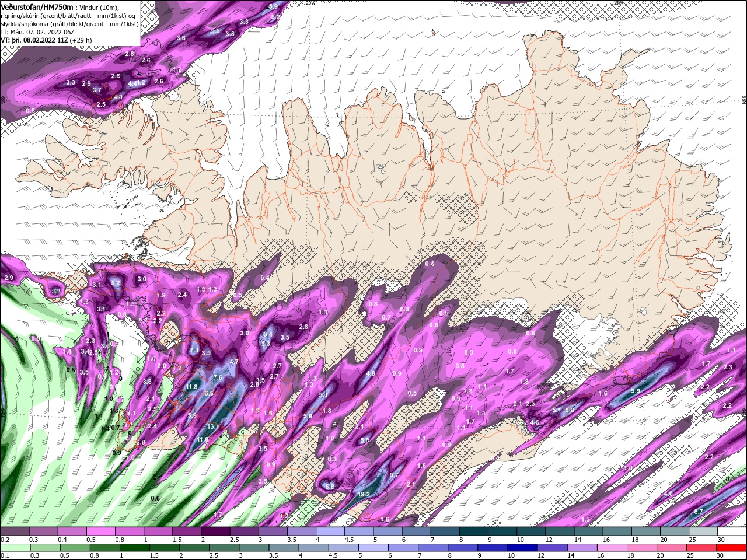Click the 0.2 grey-purple swatch in snow scale
The width and height of the screenshot is (747, 560).
[15, 531]
